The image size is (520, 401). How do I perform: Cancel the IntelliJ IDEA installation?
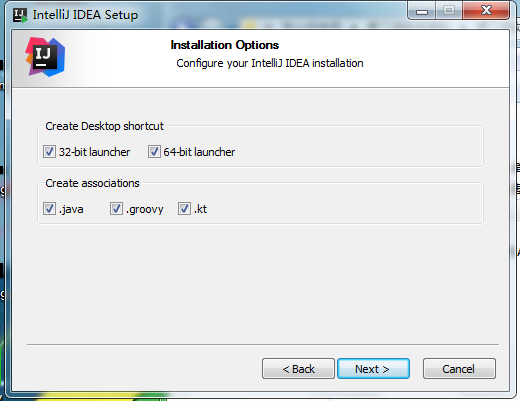click(x=459, y=369)
